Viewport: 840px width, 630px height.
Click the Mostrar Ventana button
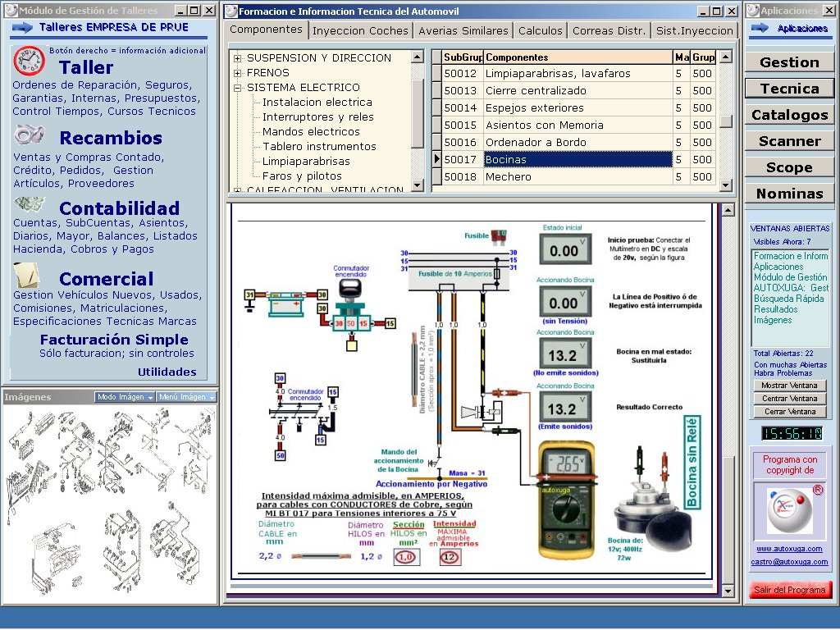click(789, 386)
